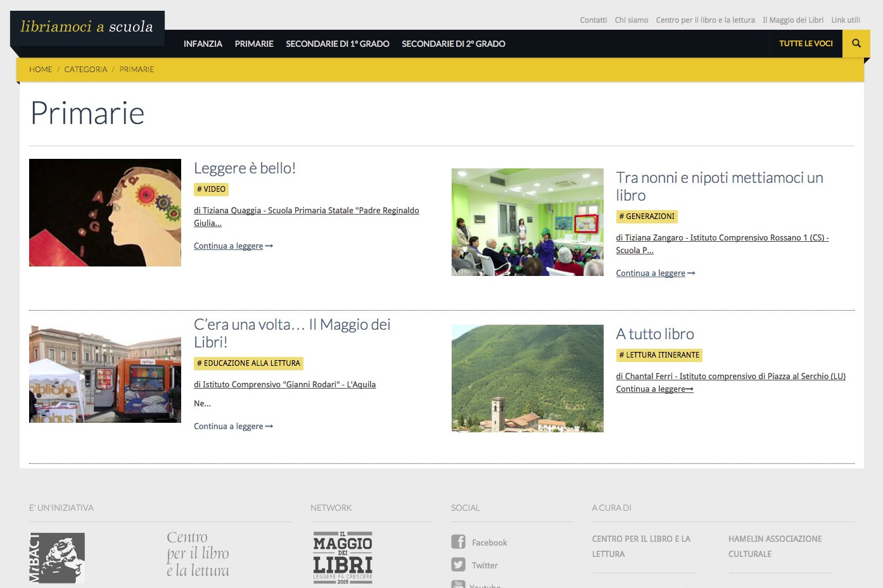883x588 pixels.
Task: Click Istituto Comprensivo Gianni Rodari link
Action: 285,385
